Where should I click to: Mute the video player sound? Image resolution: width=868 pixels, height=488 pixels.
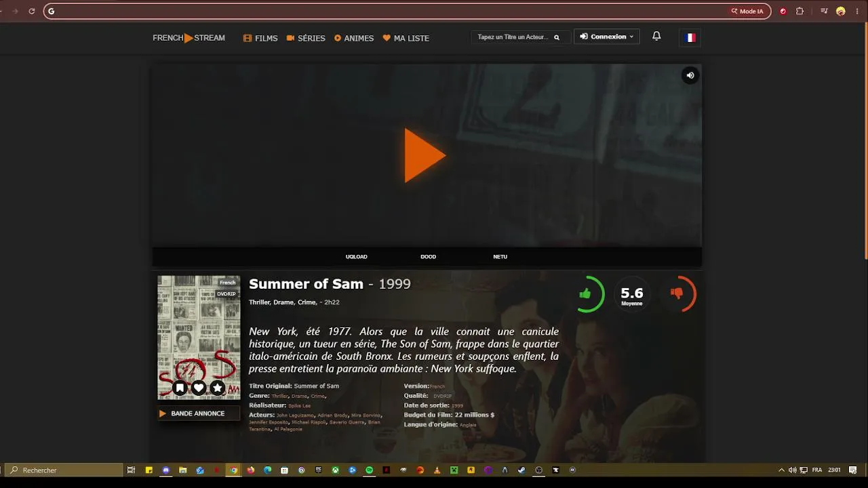click(690, 75)
